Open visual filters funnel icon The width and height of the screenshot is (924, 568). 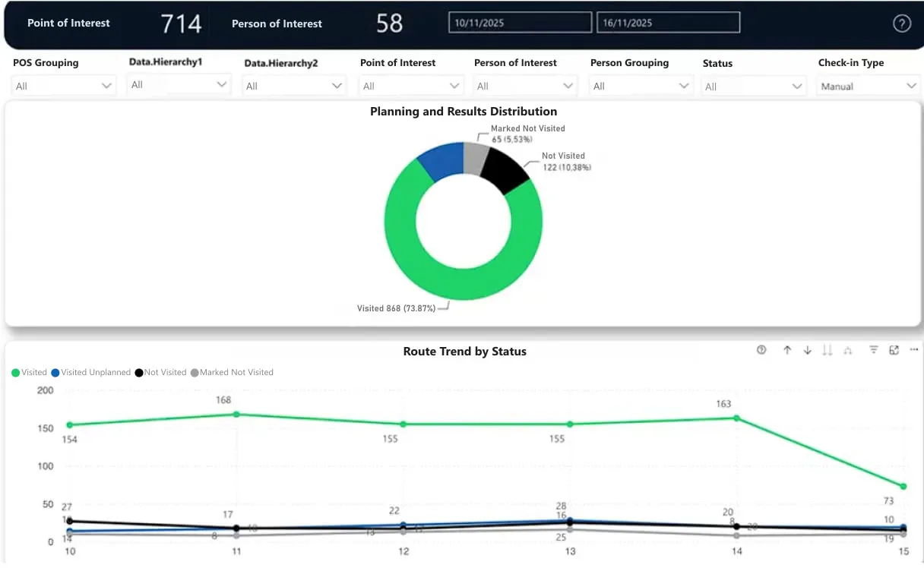point(874,350)
